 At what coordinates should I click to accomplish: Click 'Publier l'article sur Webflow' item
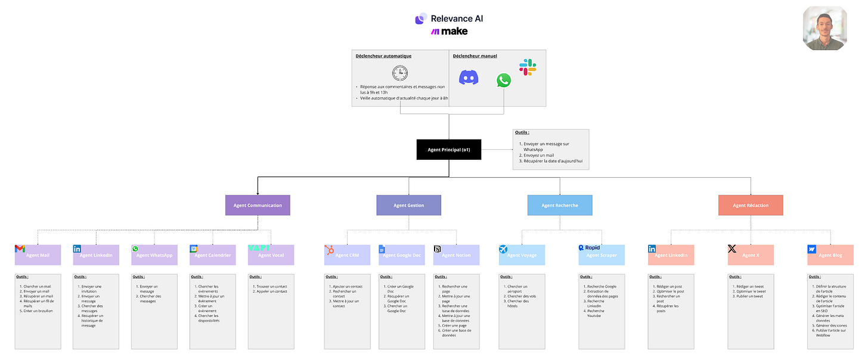click(x=831, y=333)
